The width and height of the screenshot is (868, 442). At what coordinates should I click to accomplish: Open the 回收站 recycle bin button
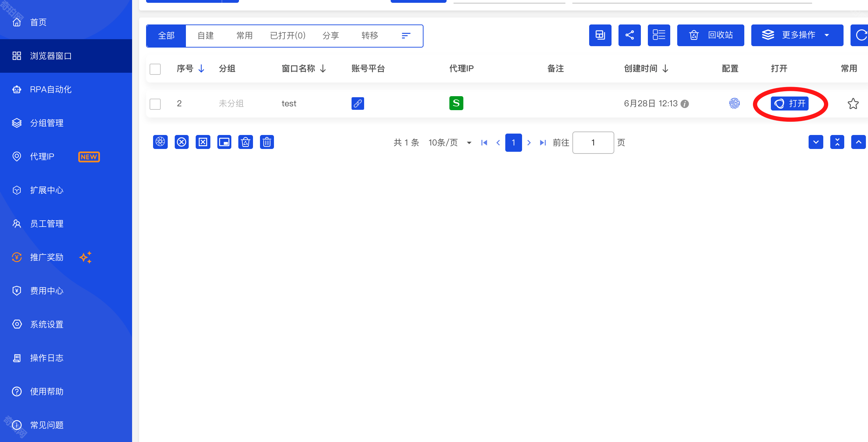coord(711,35)
